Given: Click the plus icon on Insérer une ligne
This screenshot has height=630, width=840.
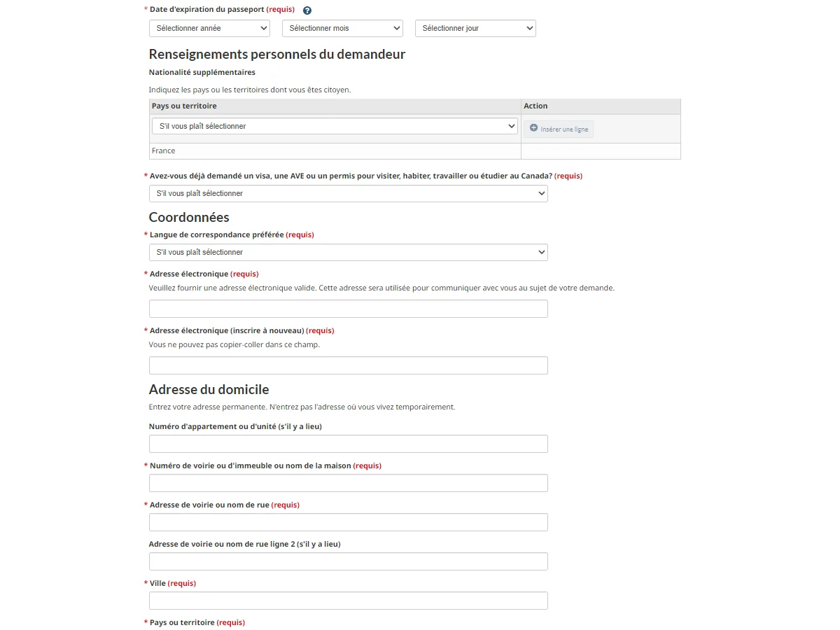Looking at the screenshot, I should [533, 129].
